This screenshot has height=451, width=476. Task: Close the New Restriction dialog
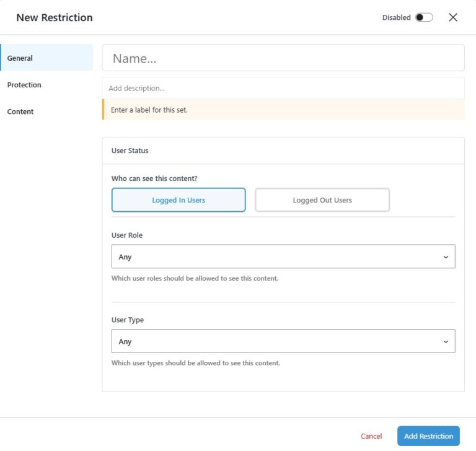(x=452, y=17)
